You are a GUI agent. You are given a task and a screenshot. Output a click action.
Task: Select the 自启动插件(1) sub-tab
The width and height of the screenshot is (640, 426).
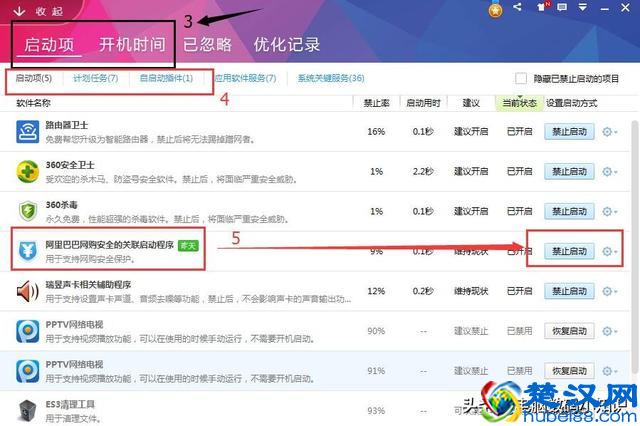(x=166, y=78)
